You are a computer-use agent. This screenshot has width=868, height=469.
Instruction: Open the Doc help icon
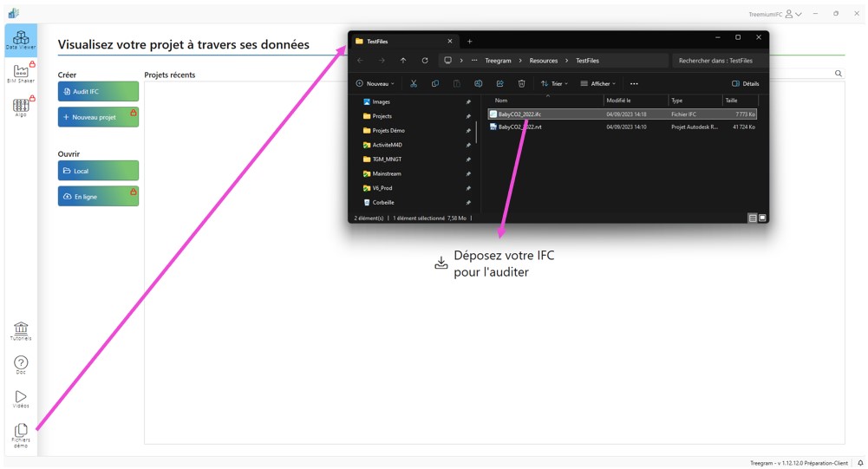click(21, 364)
